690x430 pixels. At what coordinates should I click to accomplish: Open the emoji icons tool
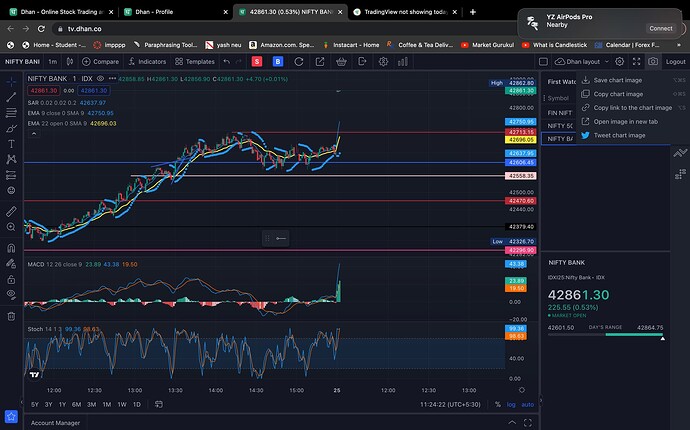click(x=11, y=191)
